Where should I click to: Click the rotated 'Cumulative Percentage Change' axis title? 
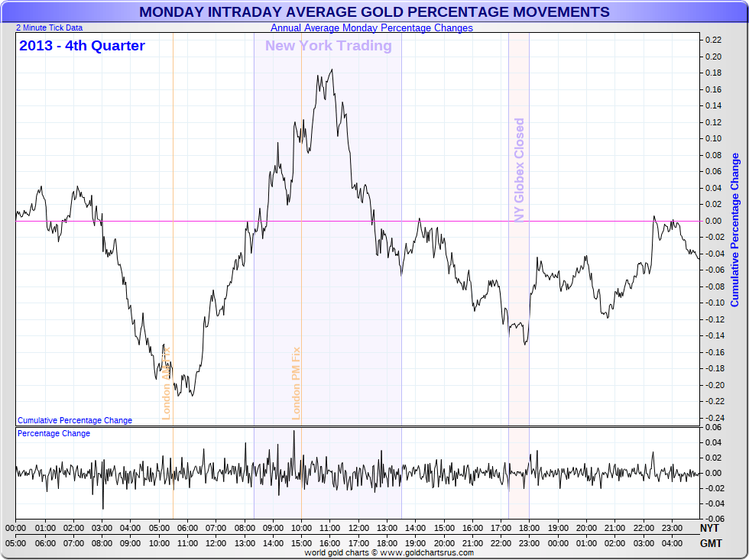pyautogui.click(x=734, y=230)
